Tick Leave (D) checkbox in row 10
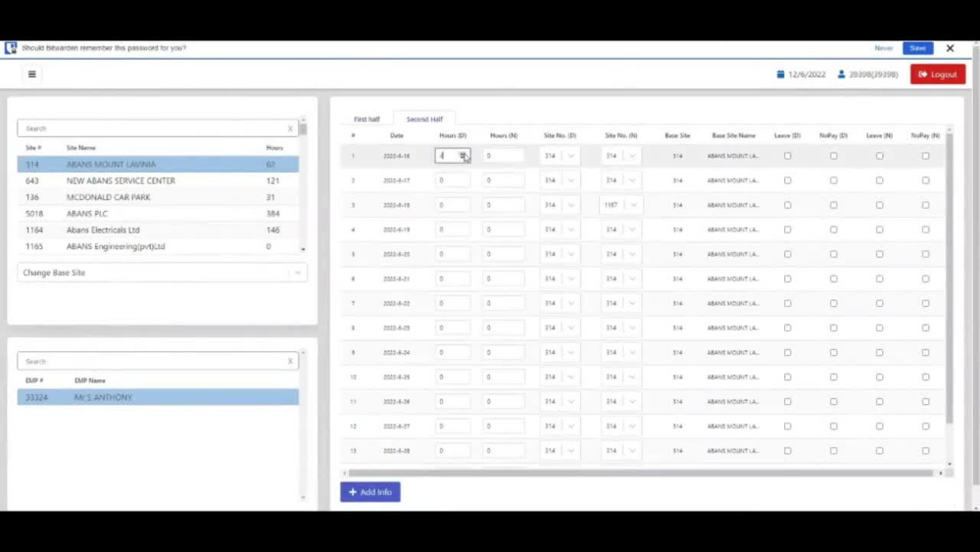 (788, 376)
